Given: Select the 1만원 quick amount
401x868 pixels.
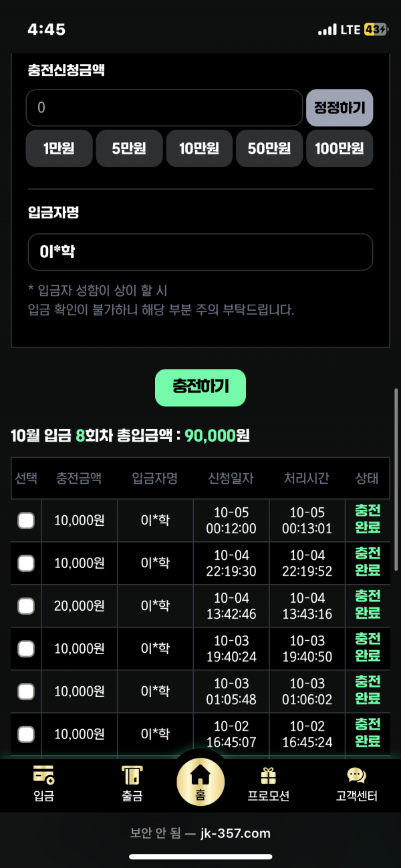Looking at the screenshot, I should [x=59, y=148].
